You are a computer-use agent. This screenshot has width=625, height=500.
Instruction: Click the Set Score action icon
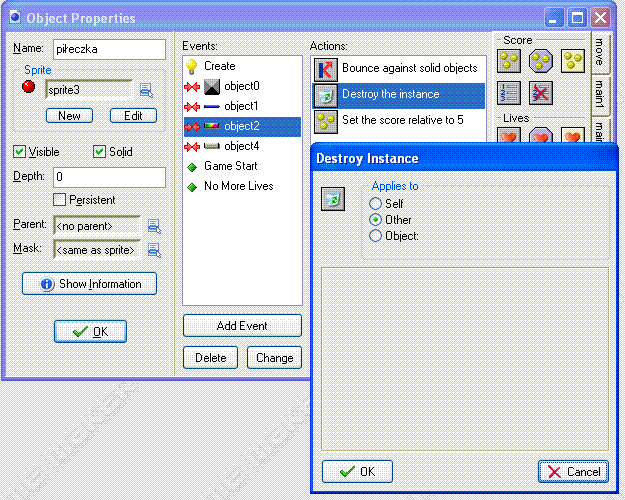(x=508, y=62)
